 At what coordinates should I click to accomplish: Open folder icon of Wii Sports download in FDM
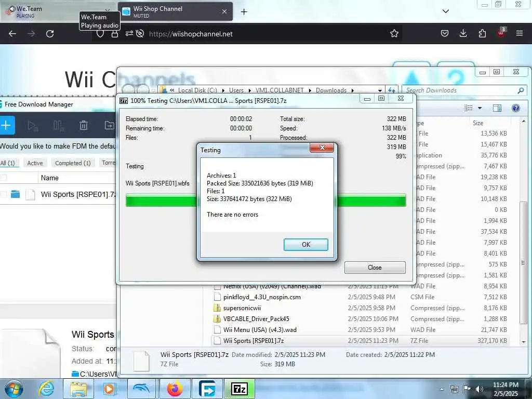(x=15, y=194)
